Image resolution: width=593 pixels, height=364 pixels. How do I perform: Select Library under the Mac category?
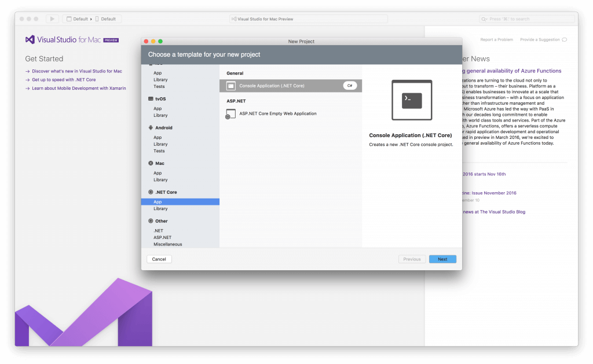(160, 180)
